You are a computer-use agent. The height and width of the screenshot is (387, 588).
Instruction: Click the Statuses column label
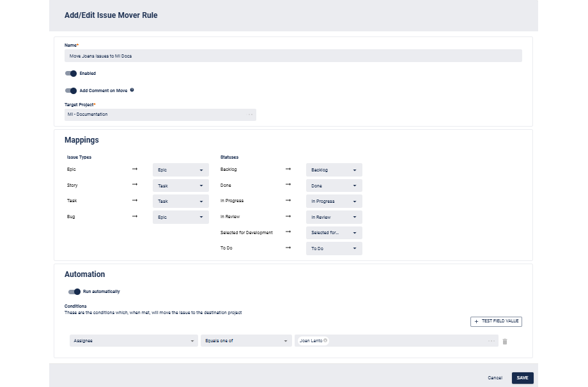point(229,157)
